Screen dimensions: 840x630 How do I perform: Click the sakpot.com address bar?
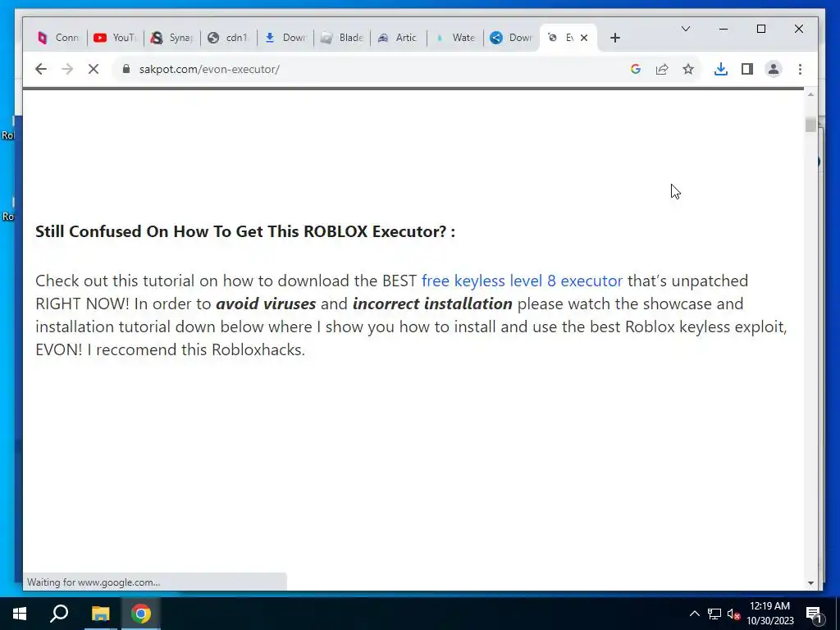tap(370, 69)
